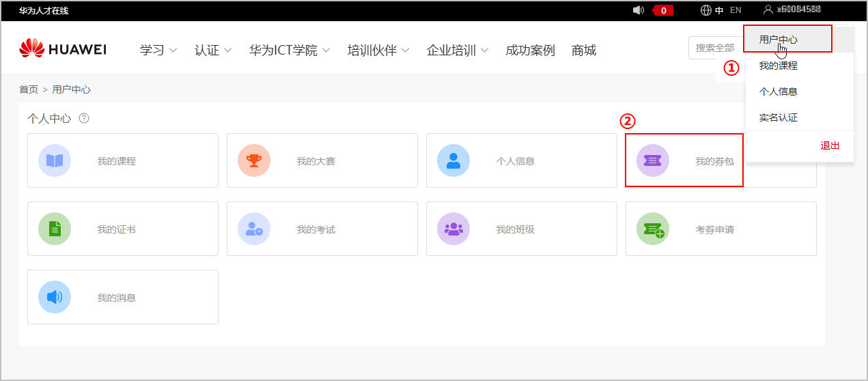Click the document icon for 我的证书
Viewport: 868px width, 381px height.
[x=55, y=229]
